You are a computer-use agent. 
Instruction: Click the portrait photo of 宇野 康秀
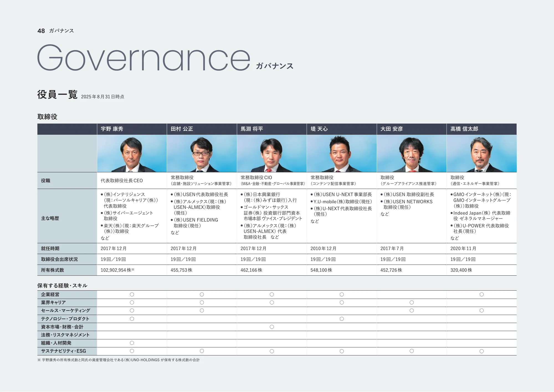132,153
